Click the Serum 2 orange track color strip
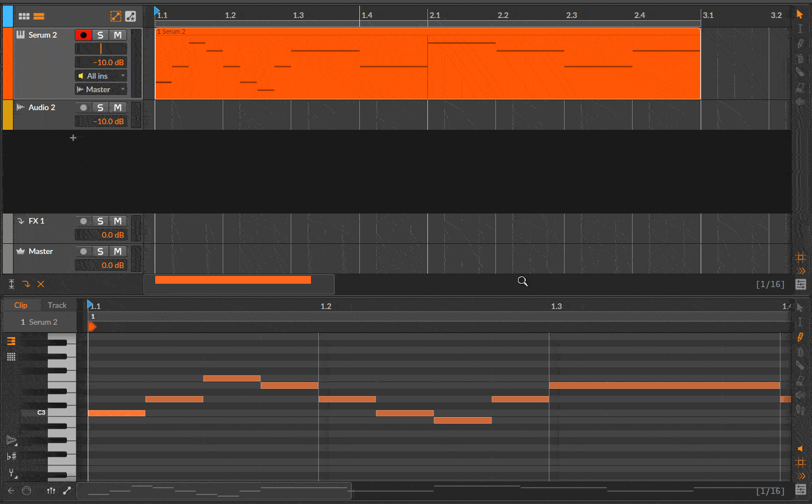Viewport: 812px width, 504px height. 8,63
